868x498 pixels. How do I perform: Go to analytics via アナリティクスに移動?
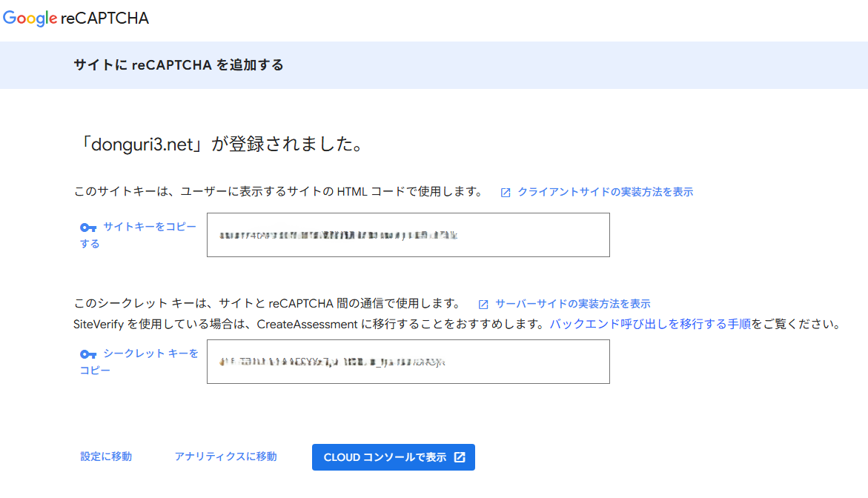tap(226, 456)
